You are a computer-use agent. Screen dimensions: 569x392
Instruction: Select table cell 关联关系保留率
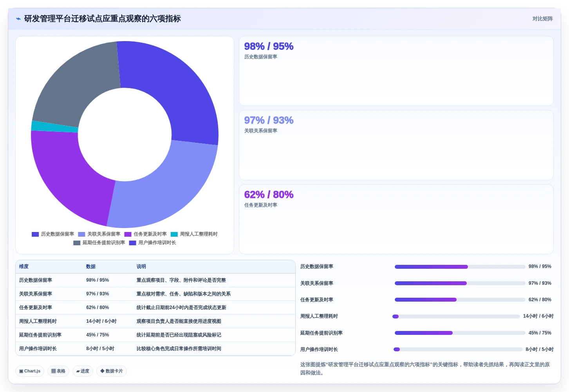pyautogui.click(x=36, y=294)
